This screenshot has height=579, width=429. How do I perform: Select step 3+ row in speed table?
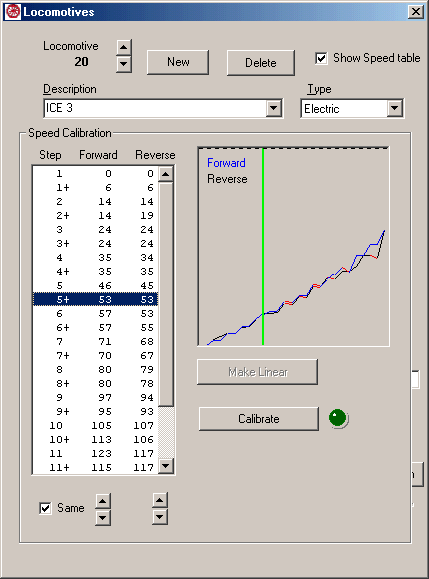click(95, 244)
